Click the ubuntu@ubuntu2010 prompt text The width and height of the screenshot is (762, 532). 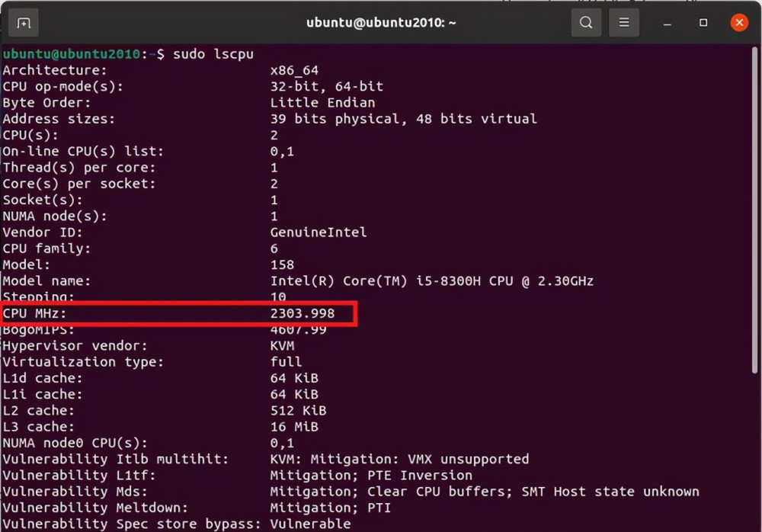[x=72, y=54]
